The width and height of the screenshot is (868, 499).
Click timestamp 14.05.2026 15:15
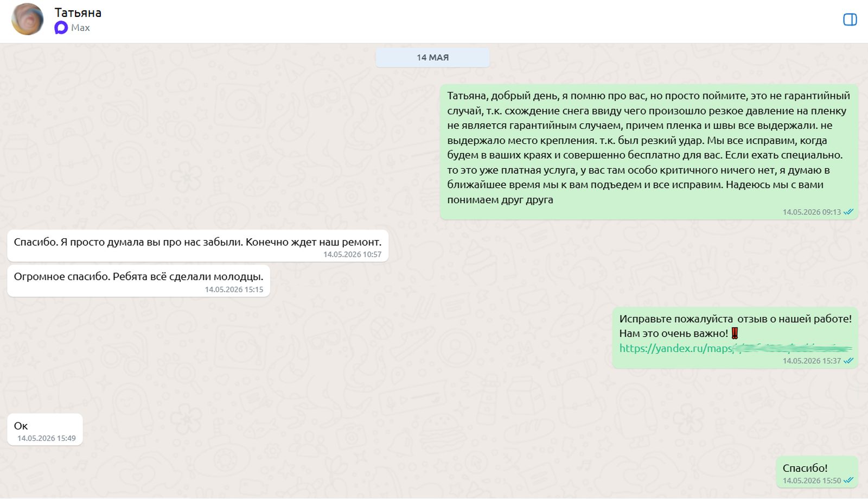(234, 290)
